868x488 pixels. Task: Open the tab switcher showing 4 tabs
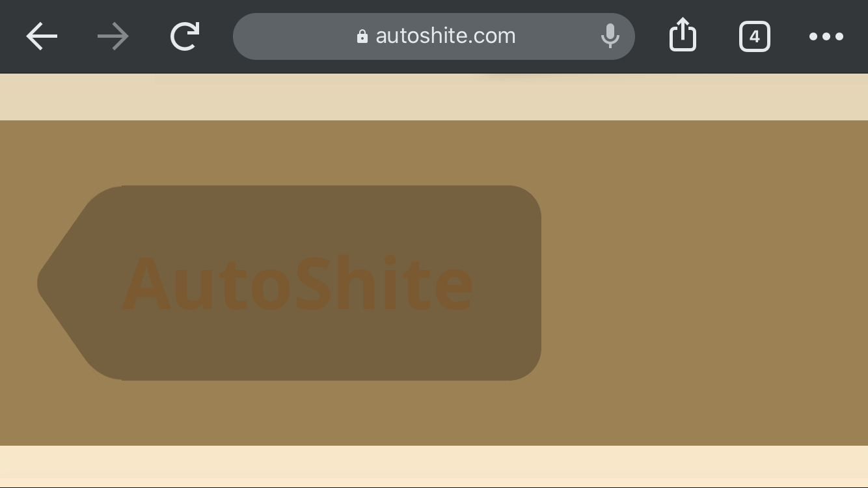[755, 36]
